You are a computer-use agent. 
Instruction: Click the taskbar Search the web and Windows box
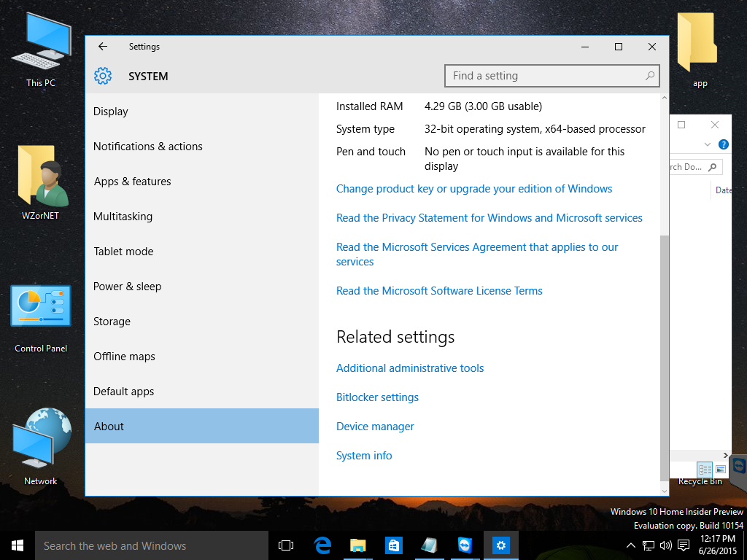pos(152,545)
